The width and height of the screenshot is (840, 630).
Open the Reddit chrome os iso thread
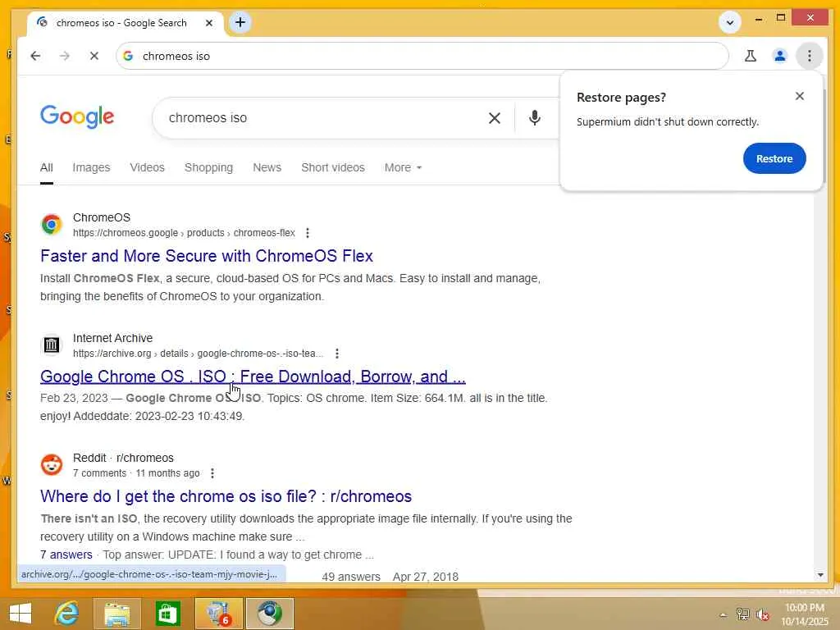(x=226, y=496)
